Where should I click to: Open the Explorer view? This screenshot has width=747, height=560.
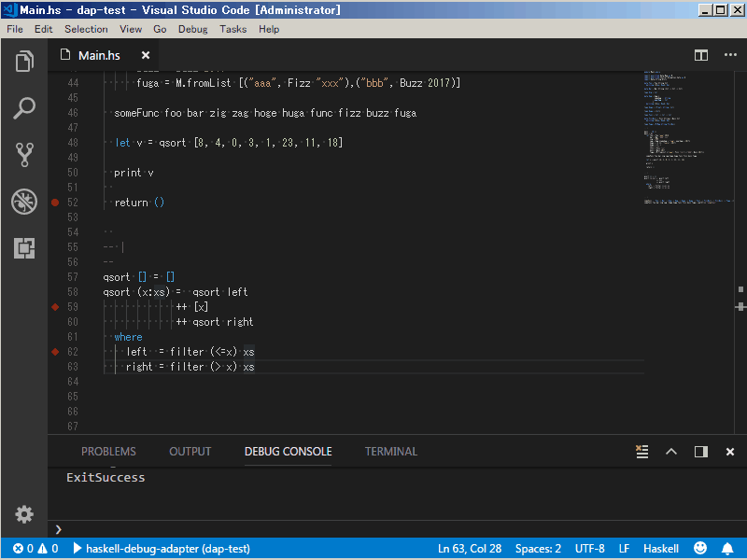[23, 60]
